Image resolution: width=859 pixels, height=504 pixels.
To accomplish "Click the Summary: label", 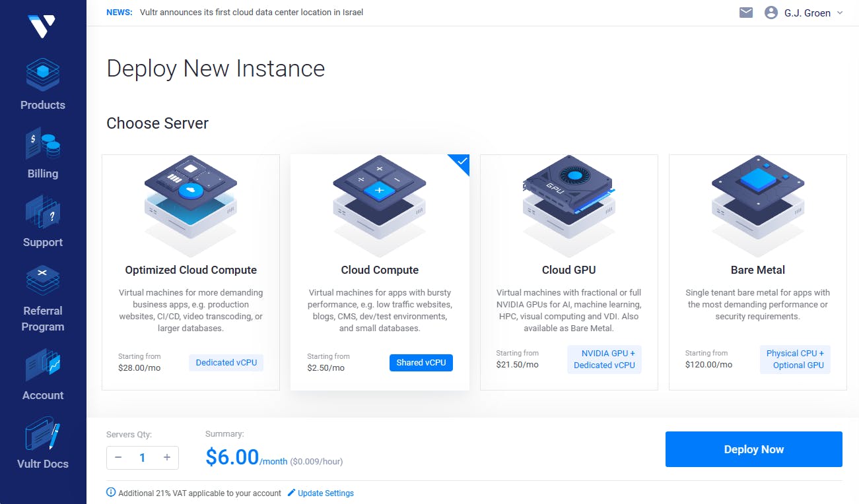I will [x=224, y=433].
